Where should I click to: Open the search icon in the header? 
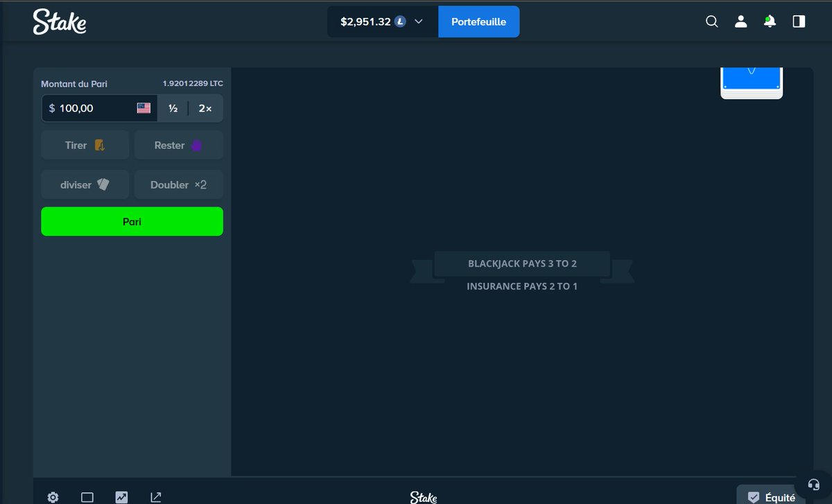[711, 21]
